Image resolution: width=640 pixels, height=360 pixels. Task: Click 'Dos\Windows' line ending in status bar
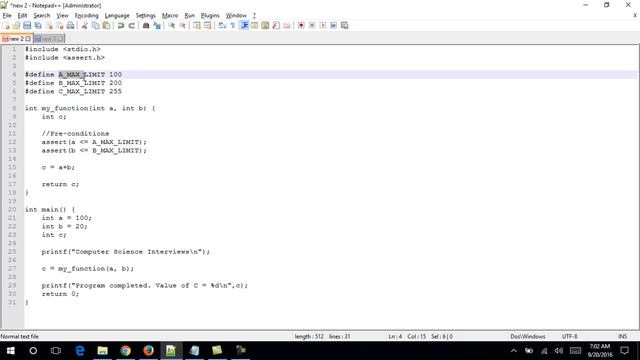(528, 336)
